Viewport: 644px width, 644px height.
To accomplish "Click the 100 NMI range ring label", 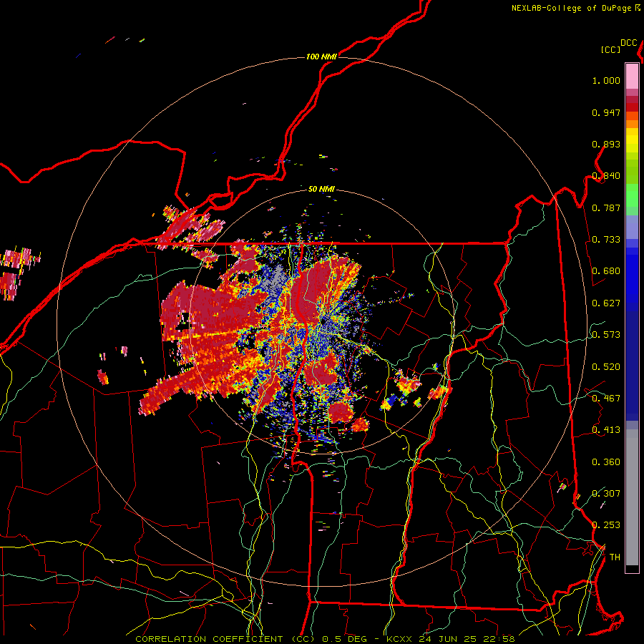I will (x=321, y=57).
